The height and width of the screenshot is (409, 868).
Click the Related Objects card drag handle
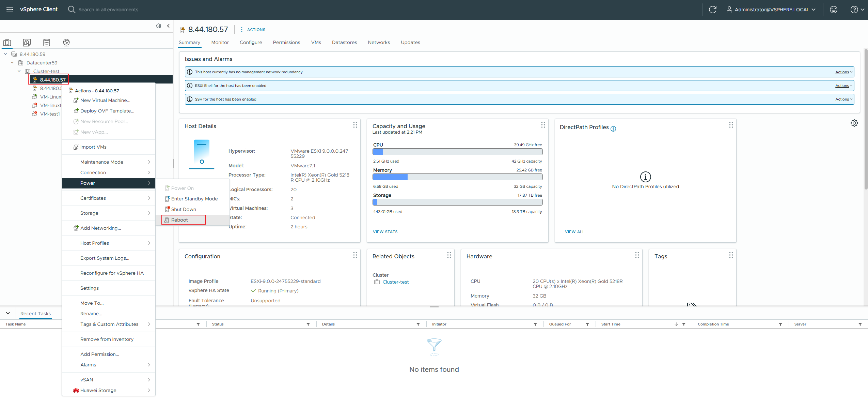(x=449, y=255)
